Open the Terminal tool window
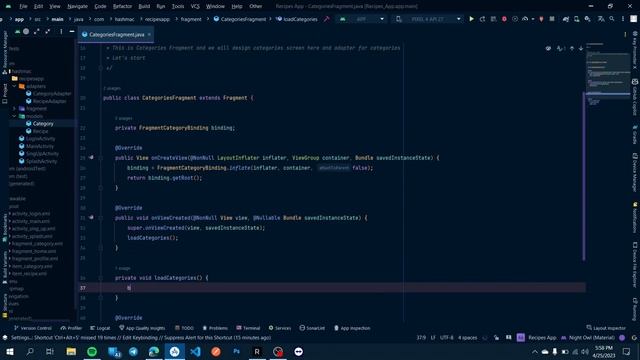This screenshot has width=640, height=360. 248,328
